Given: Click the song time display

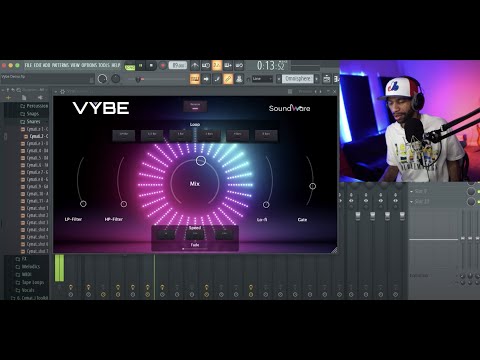Looking at the screenshot, I should (272, 66).
